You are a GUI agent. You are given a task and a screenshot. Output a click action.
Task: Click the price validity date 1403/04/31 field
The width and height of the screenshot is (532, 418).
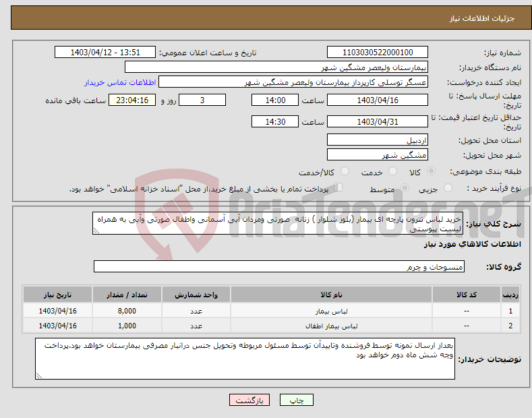tap(378, 121)
